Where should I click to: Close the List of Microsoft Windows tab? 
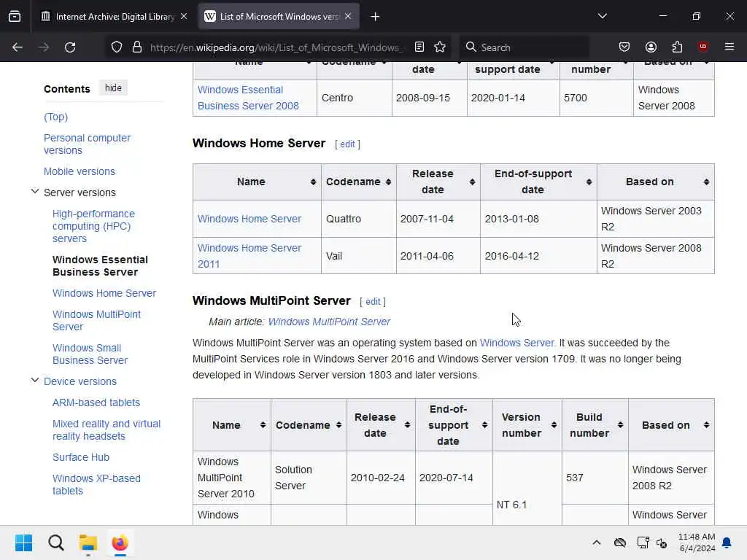point(348,16)
